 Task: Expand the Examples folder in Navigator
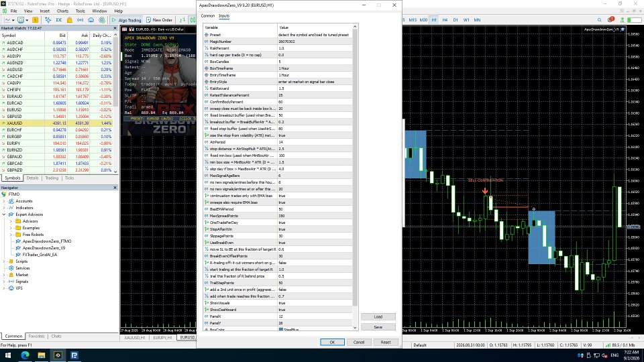pos(11,228)
